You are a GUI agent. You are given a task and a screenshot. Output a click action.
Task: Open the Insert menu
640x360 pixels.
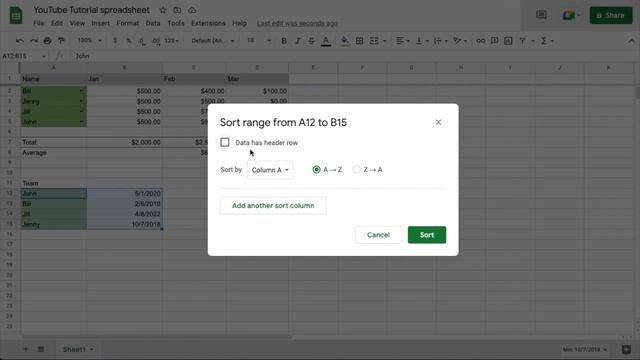pyautogui.click(x=100, y=23)
